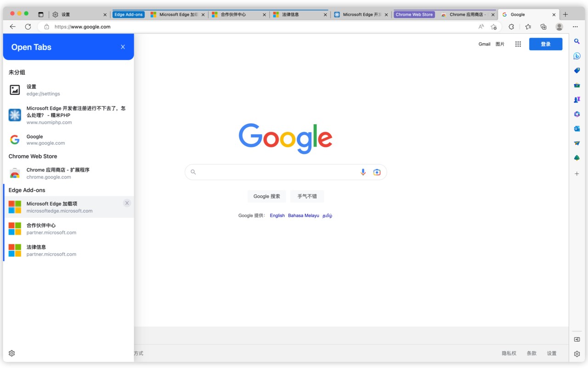This screenshot has width=588, height=368.
Task: Close the Google browser tab
Action: coord(554,15)
